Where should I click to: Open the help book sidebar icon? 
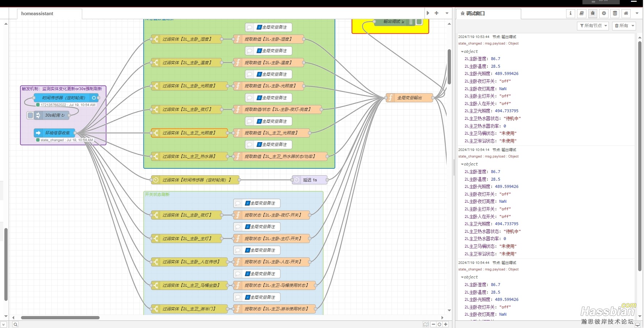582,13
